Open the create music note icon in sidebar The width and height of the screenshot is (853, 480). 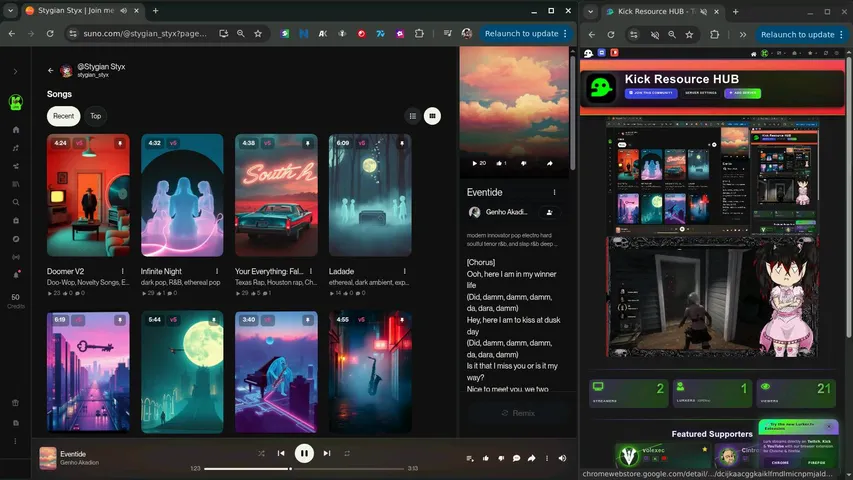point(16,148)
